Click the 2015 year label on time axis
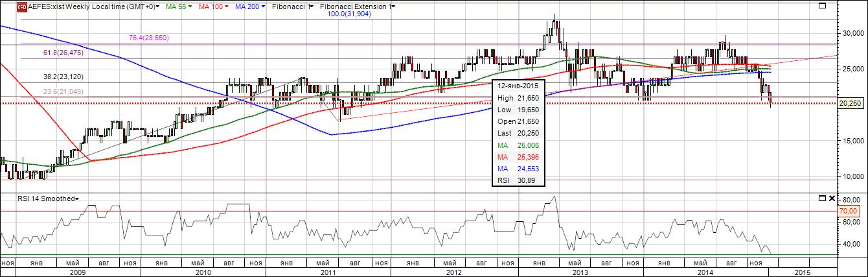This screenshot has width=868, height=277. 802,272
